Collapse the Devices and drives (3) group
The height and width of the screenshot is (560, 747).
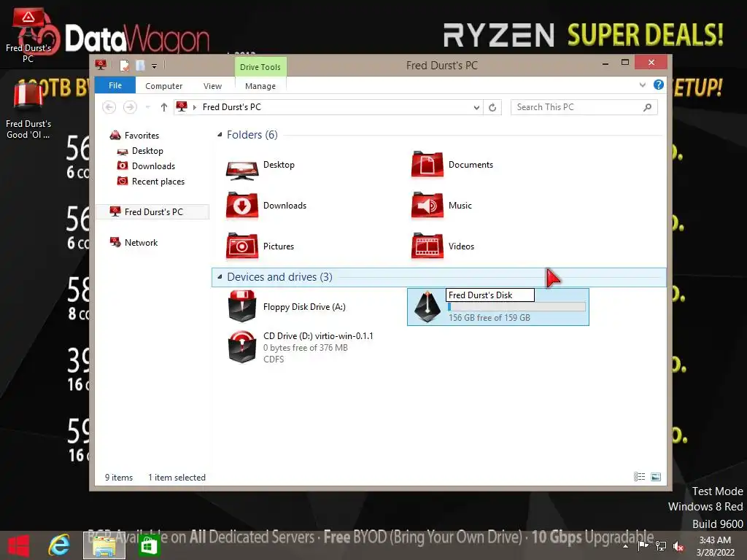[220, 276]
